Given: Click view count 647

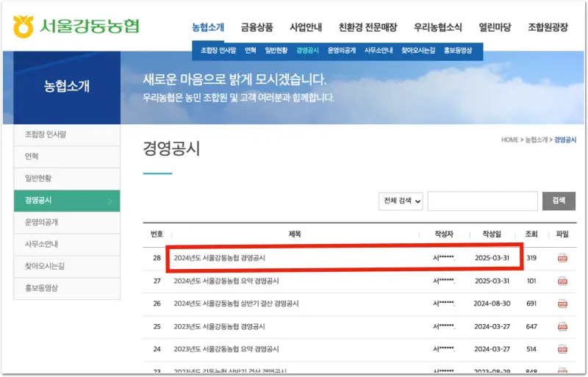Looking at the screenshot, I should pos(531,326).
